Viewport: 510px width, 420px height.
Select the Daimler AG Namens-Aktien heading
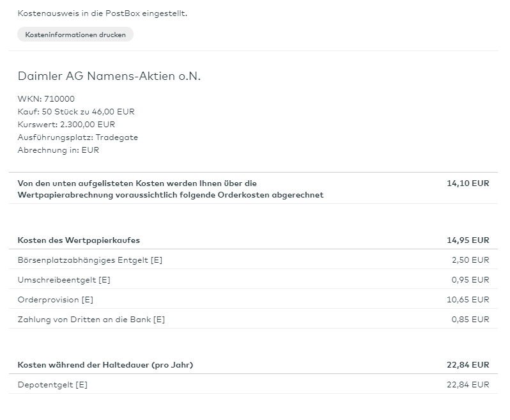(x=109, y=76)
